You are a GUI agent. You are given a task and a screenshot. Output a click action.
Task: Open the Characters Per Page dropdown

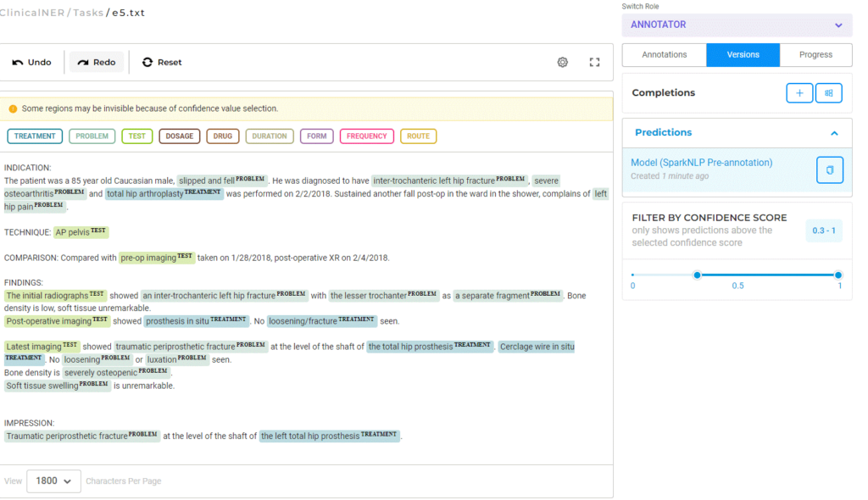click(x=53, y=481)
